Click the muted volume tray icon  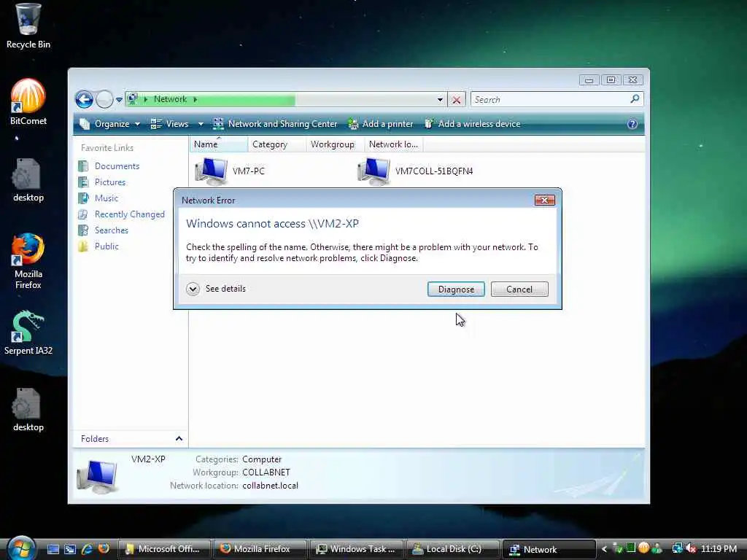pos(691,549)
